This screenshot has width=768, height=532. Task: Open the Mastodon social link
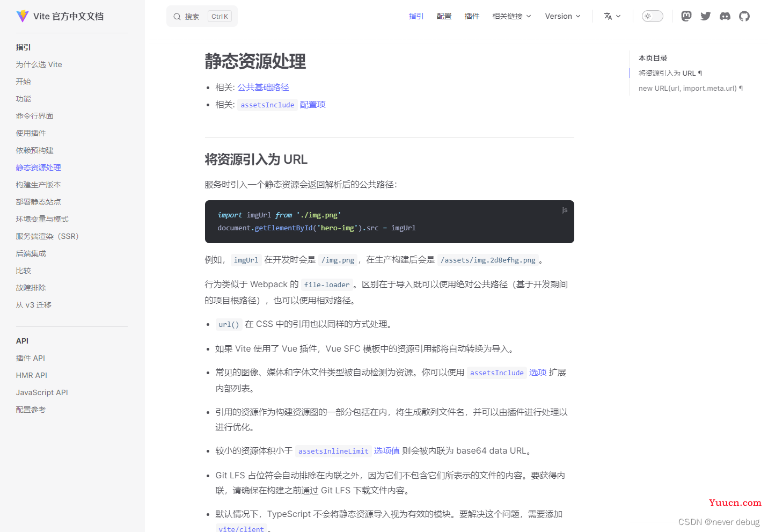coord(686,16)
